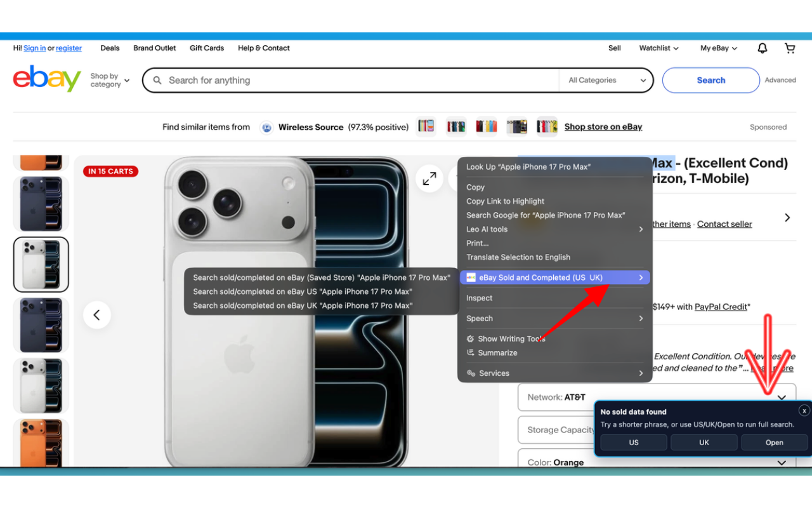The width and height of the screenshot is (812, 508).
Task: Click the Sponsored label
Action: (x=768, y=127)
